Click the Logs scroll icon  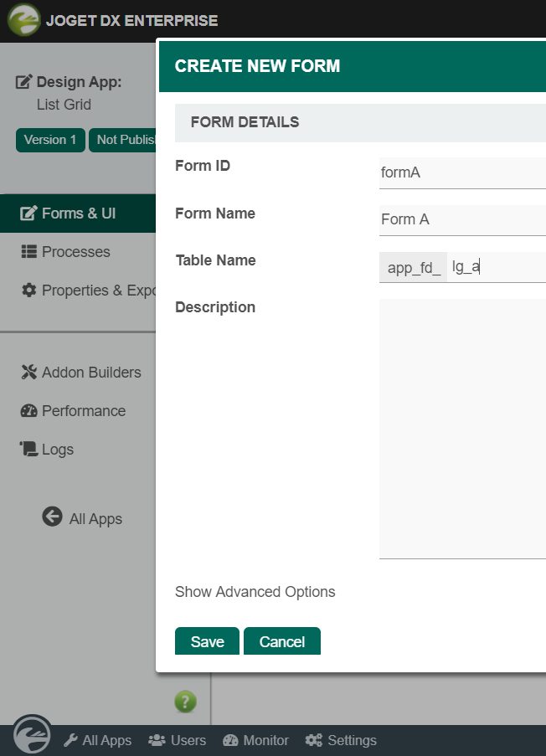tap(28, 449)
